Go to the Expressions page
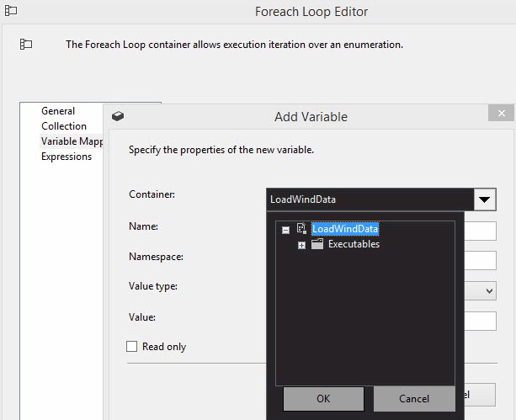This screenshot has height=420, width=516. [66, 157]
